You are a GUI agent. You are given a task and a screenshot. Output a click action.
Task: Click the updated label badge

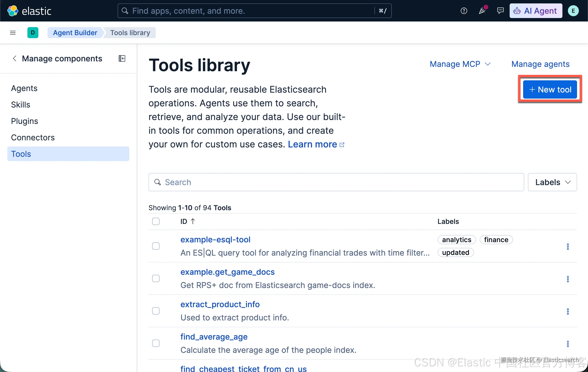[456, 252]
